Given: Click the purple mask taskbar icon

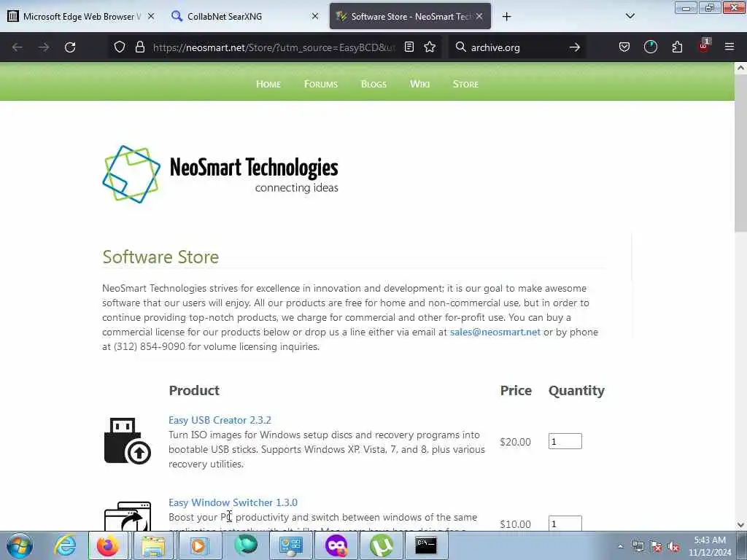Looking at the screenshot, I should pos(336,545).
